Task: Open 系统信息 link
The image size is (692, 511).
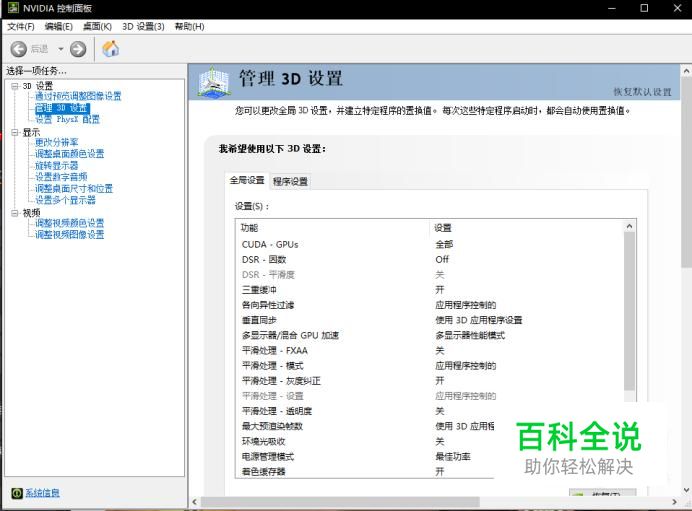Action: point(42,493)
